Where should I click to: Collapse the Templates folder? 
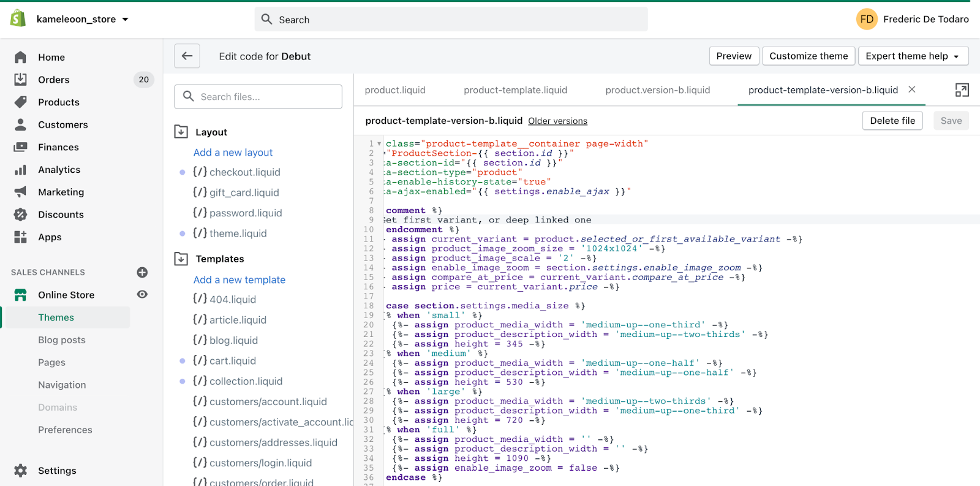click(181, 259)
